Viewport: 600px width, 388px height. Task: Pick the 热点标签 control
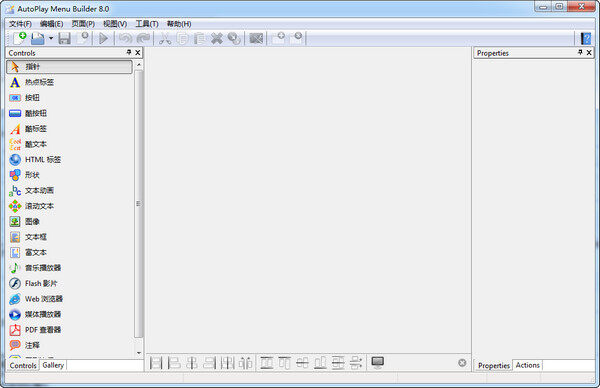point(69,82)
